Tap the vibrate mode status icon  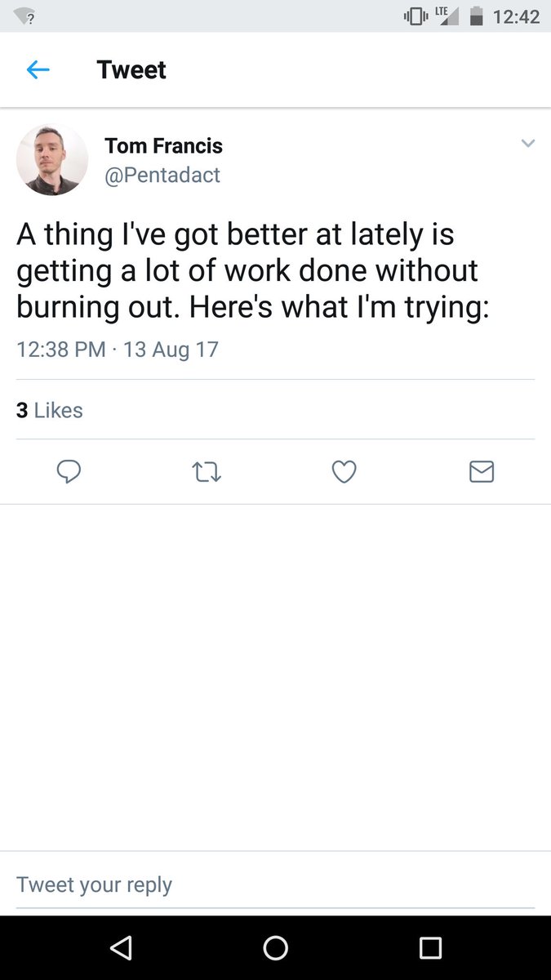pyautogui.click(x=415, y=16)
